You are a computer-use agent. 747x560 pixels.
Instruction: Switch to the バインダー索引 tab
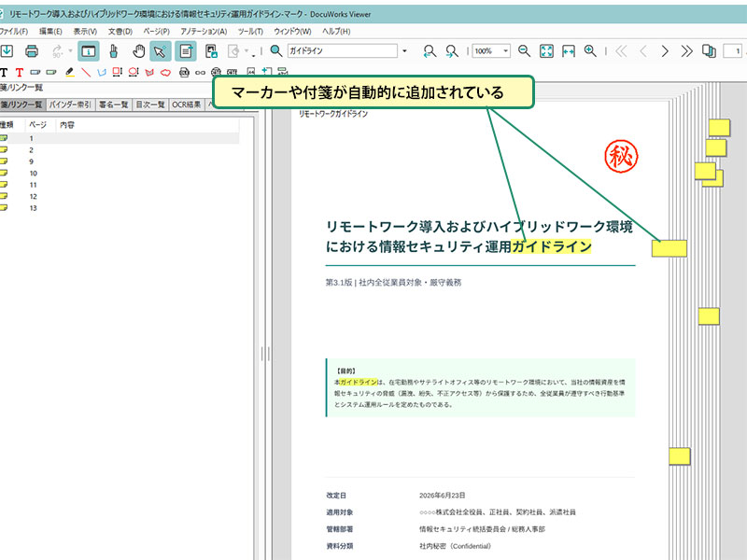(71, 105)
